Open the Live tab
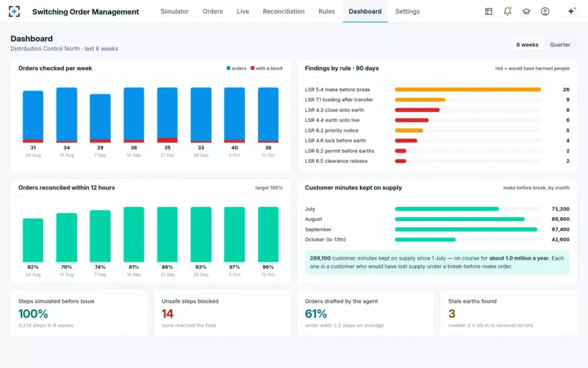 point(243,11)
